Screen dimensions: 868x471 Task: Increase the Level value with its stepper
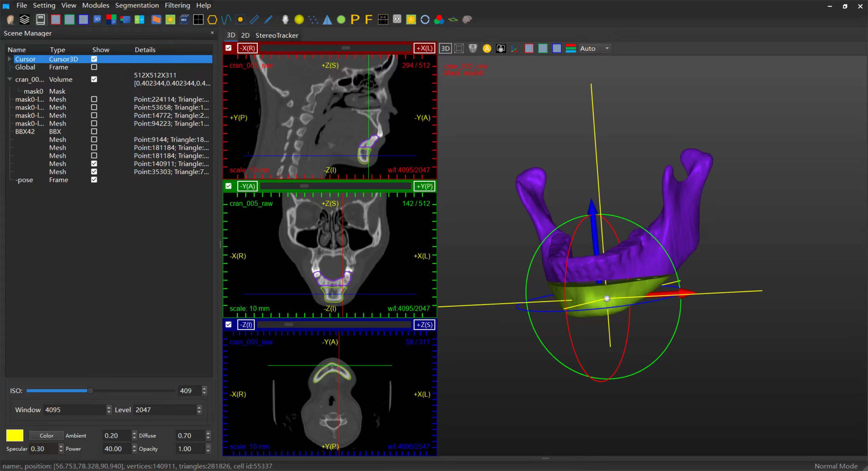[199, 407]
